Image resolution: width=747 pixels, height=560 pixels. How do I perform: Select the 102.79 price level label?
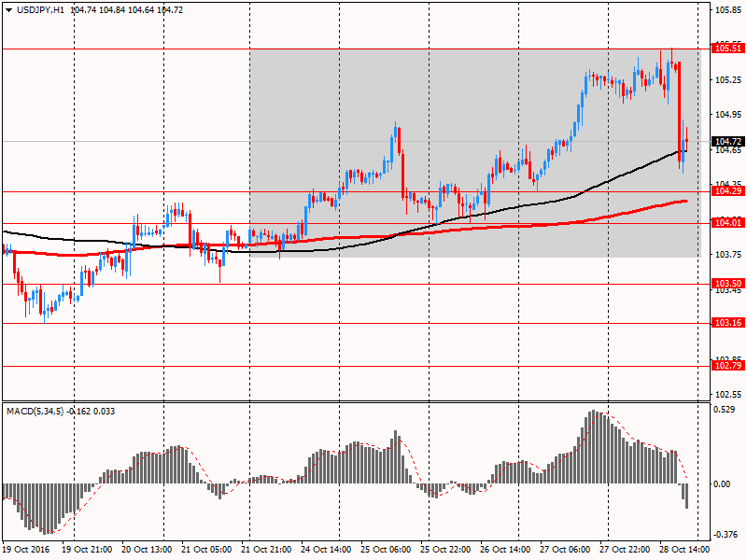point(726,366)
